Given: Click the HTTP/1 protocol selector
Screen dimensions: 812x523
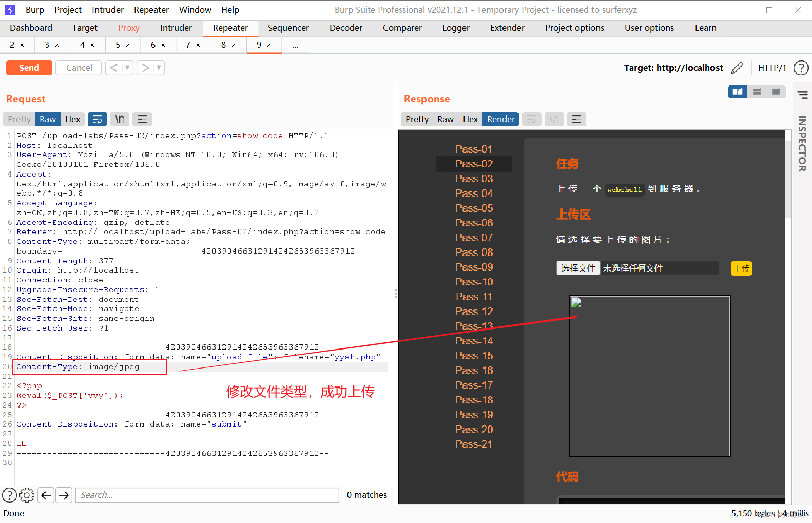Looking at the screenshot, I should (772, 68).
